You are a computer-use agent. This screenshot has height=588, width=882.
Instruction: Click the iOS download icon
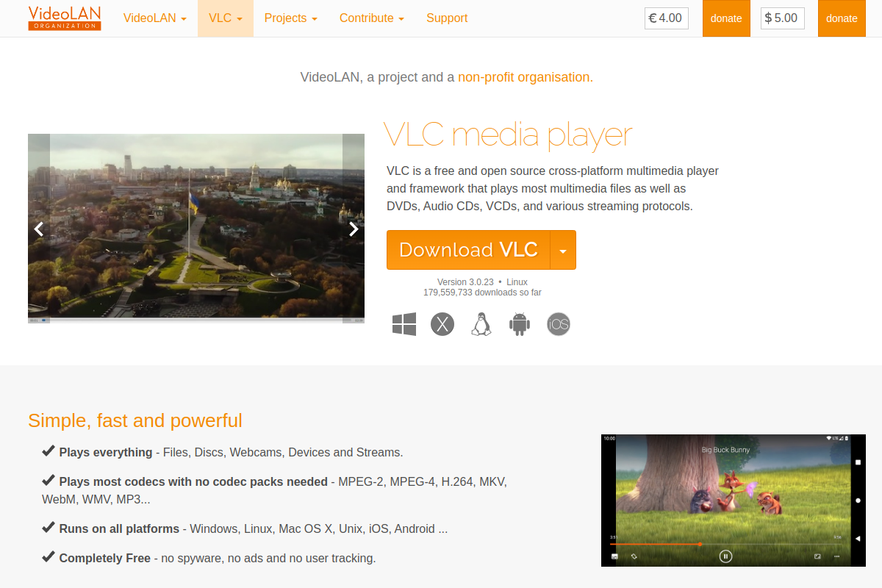(558, 323)
